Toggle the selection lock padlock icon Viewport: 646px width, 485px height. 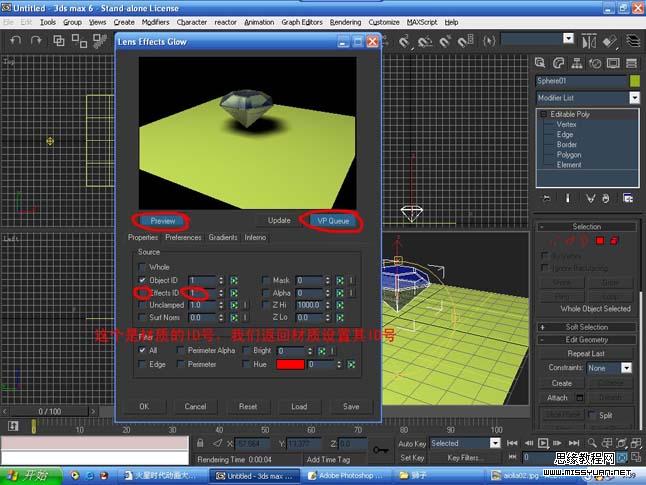pyautogui.click(x=200, y=443)
